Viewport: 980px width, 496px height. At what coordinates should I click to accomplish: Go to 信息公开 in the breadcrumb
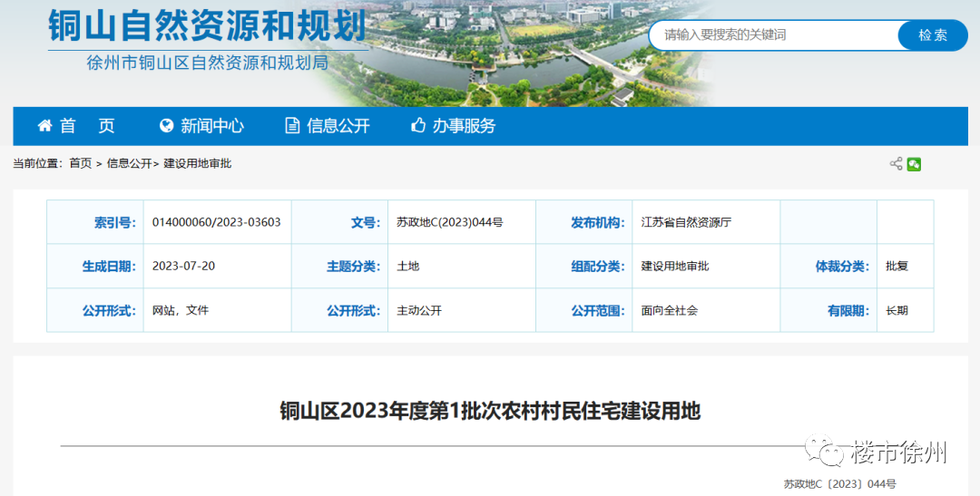pos(130,163)
